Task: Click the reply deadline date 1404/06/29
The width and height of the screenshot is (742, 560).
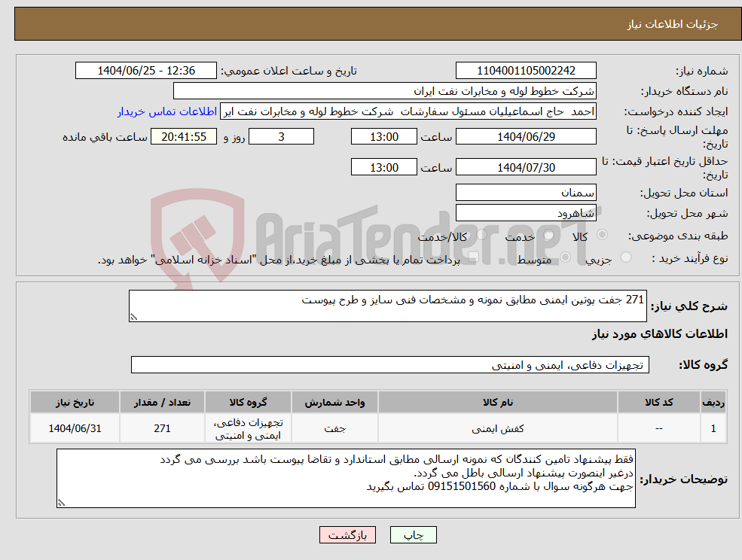Action: tap(526, 136)
